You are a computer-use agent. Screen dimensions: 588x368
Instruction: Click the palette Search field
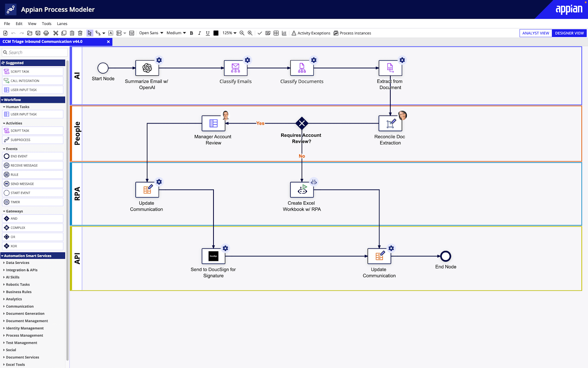click(35, 52)
